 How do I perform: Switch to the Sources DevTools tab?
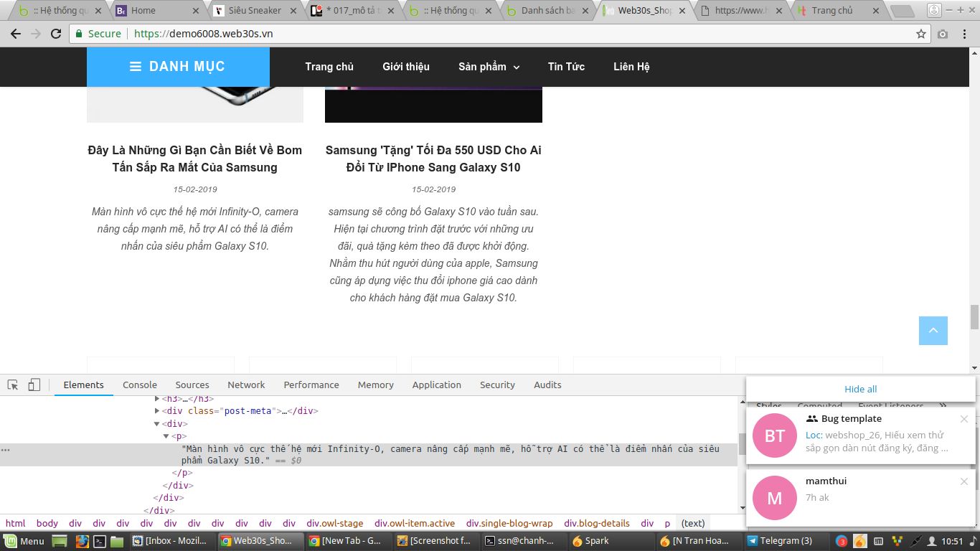[192, 385]
